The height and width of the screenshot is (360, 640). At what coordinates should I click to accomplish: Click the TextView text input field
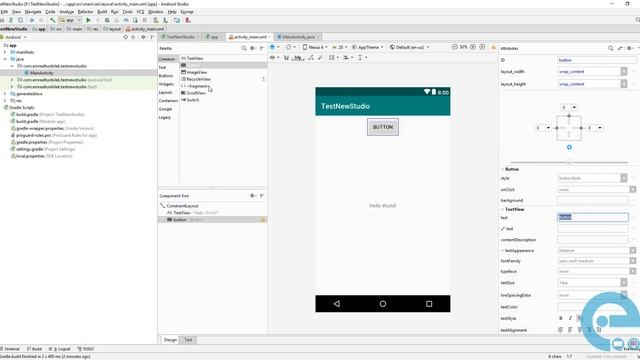click(x=593, y=217)
